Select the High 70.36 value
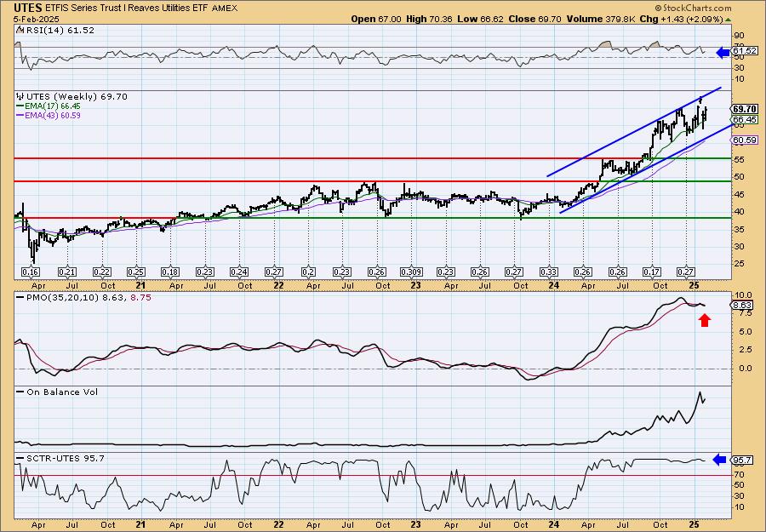 click(x=428, y=19)
